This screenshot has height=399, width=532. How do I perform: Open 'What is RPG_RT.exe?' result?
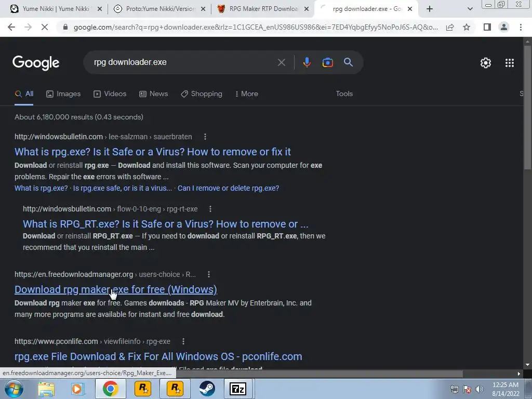click(x=166, y=224)
